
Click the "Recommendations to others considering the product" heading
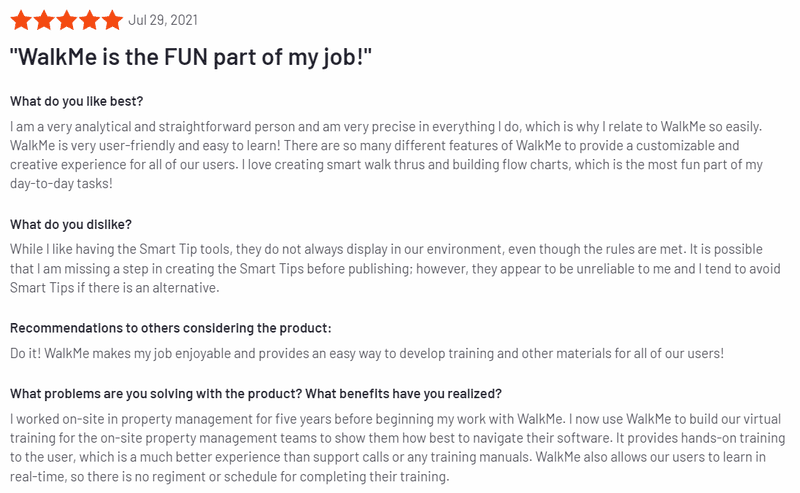[170, 328]
